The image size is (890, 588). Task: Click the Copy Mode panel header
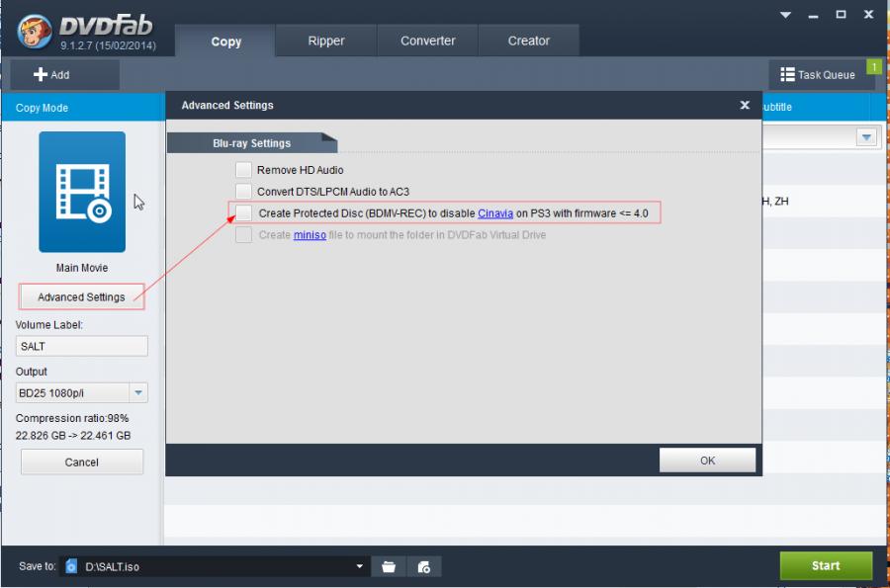[x=83, y=108]
